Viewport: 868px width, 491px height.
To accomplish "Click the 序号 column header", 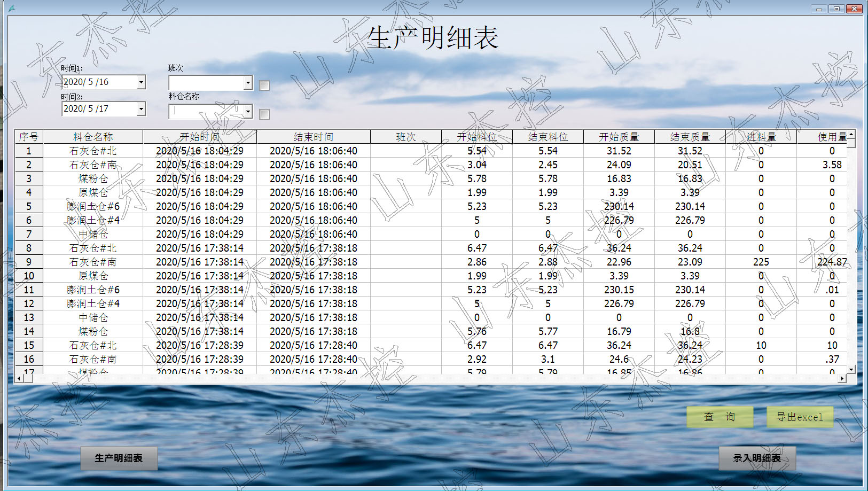I will pyautogui.click(x=29, y=137).
